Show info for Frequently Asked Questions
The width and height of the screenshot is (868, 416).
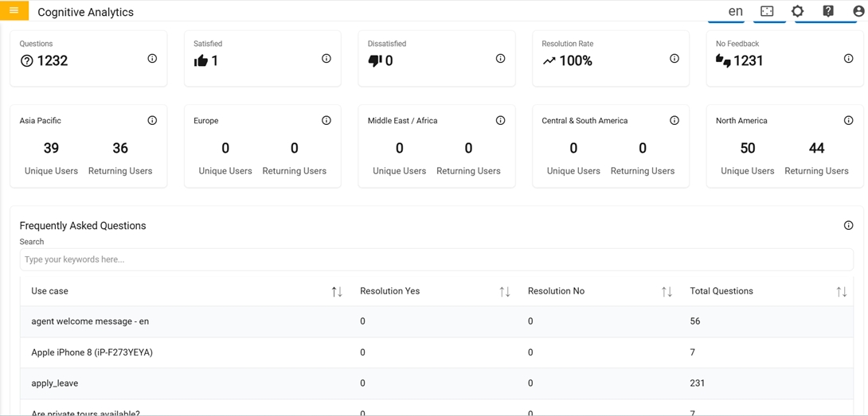pyautogui.click(x=848, y=226)
